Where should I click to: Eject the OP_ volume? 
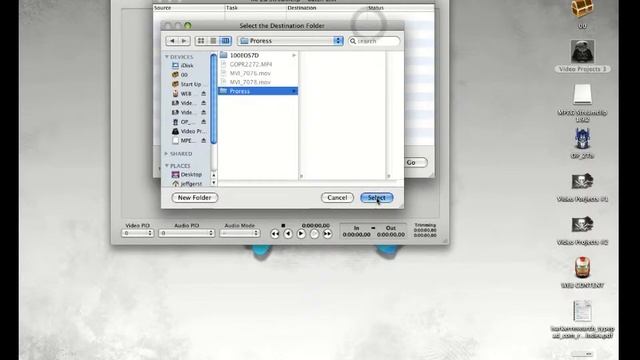pyautogui.click(x=203, y=122)
